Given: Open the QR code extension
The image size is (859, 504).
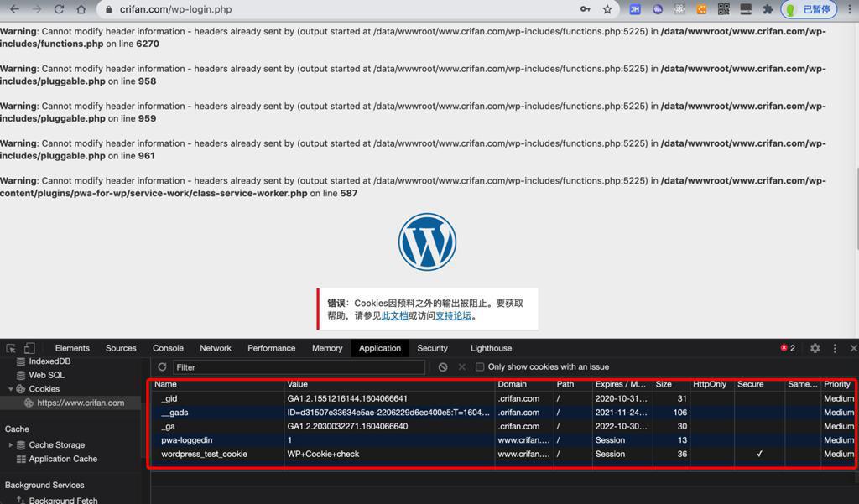Looking at the screenshot, I should (x=723, y=9).
